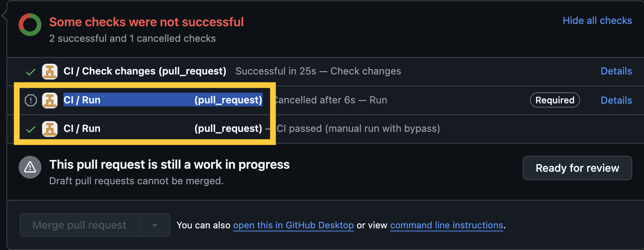644x250 pixels.
Task: Open the merge options dropdown arrow
Action: click(x=155, y=225)
